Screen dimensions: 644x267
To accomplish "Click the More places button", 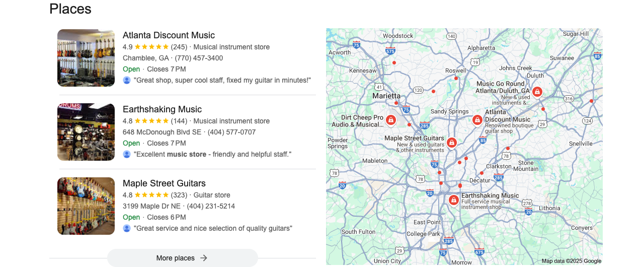I will (x=183, y=258).
